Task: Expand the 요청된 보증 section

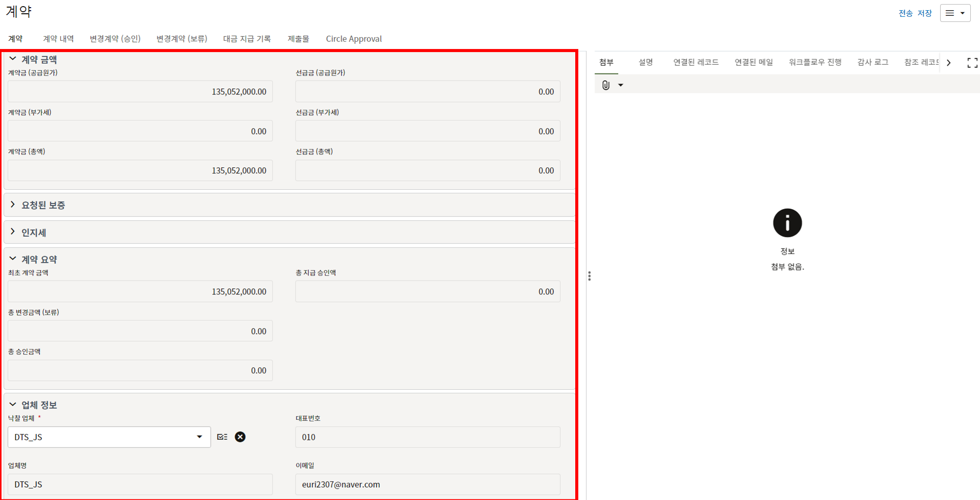Action: click(x=13, y=205)
